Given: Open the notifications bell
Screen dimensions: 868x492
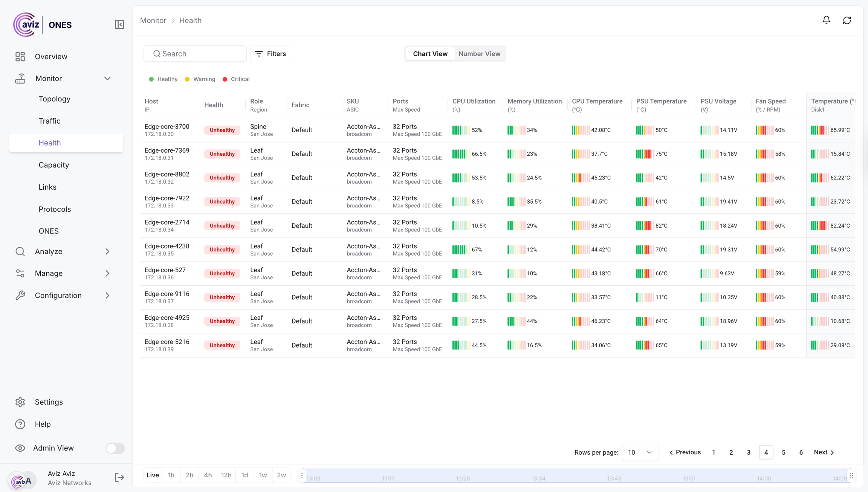Looking at the screenshot, I should coord(826,20).
